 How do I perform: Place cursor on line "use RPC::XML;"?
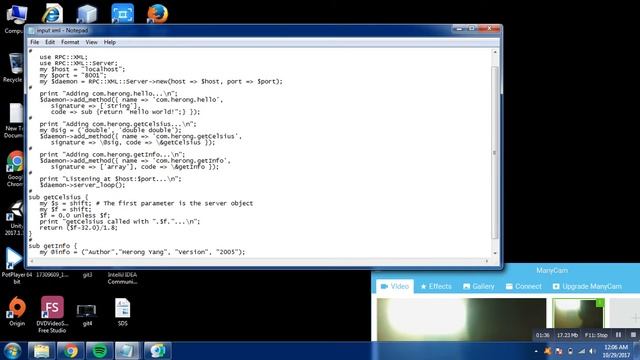pyautogui.click(x=64, y=57)
